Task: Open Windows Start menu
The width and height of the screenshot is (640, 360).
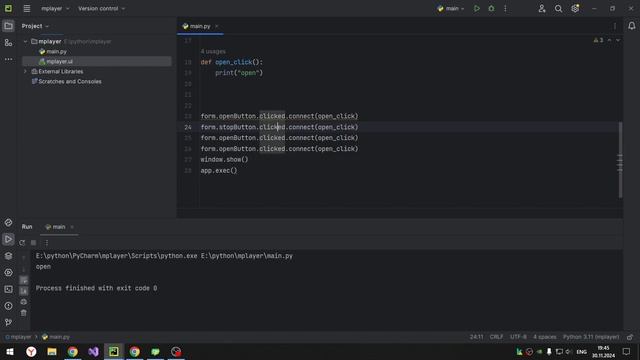Action: (10, 352)
